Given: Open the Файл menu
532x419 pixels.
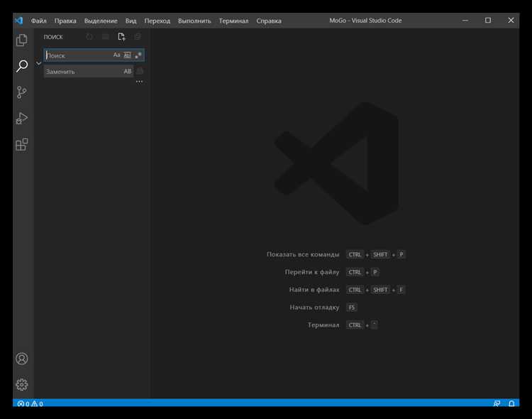Looking at the screenshot, I should 38,21.
